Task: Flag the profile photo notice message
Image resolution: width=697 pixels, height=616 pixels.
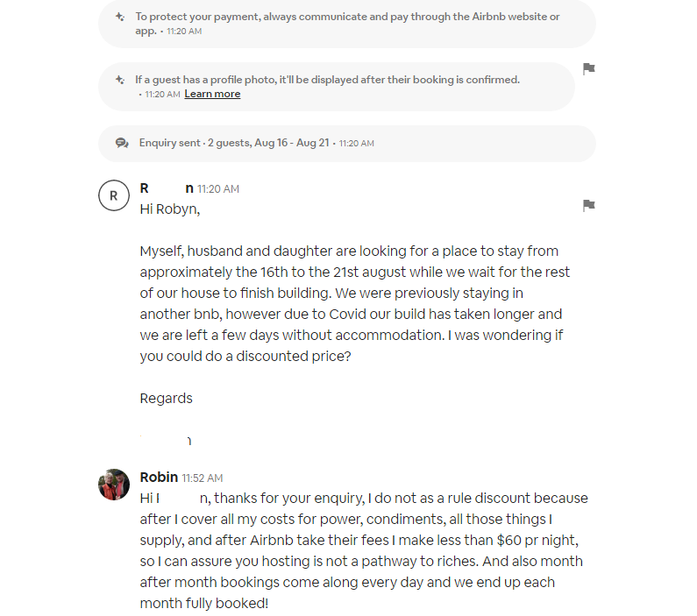Action: coord(589,68)
